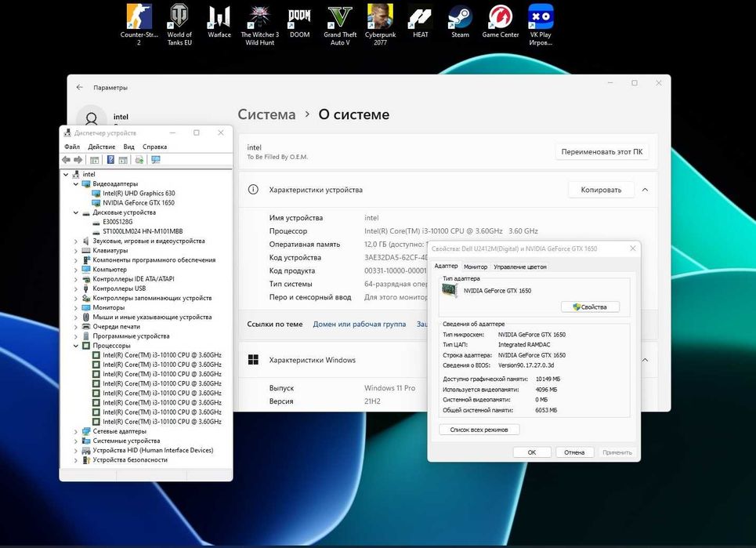
Task: Expand the Сетевые адаптеры node
Action: 76,431
